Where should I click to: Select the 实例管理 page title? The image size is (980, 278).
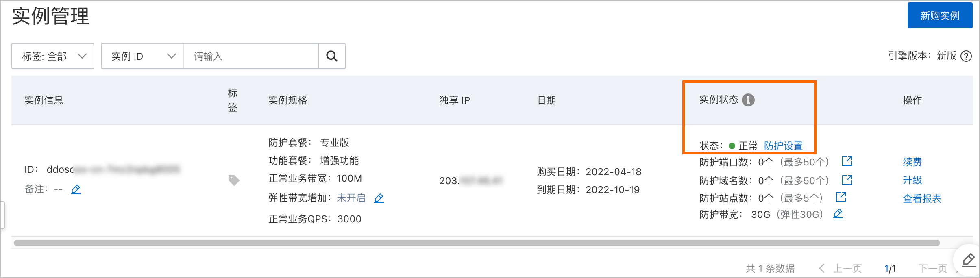pos(50,17)
